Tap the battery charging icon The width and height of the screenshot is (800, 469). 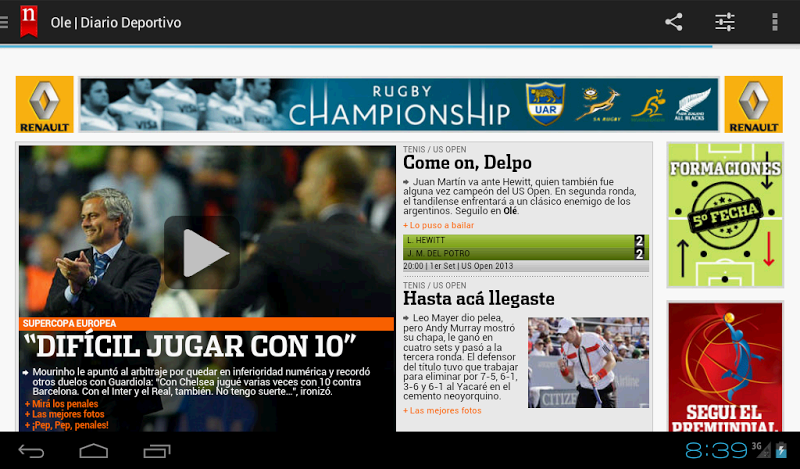pos(781,450)
